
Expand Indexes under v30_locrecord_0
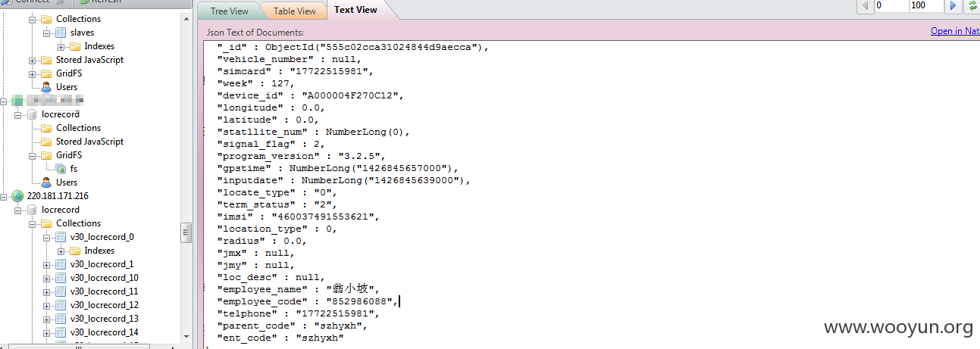(x=60, y=251)
